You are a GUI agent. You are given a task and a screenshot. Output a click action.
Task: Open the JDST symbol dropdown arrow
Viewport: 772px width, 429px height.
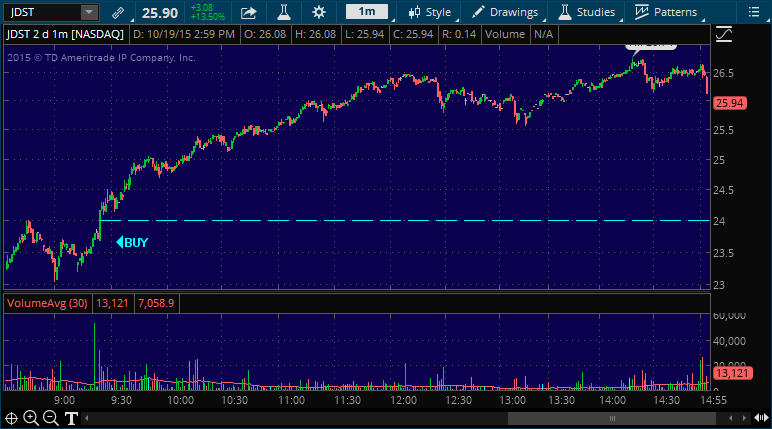coord(89,12)
